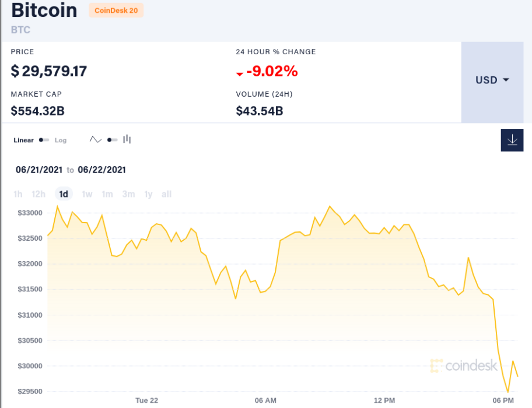This screenshot has height=408, width=532.
Task: Select the 1d range pill control
Action: [63, 194]
